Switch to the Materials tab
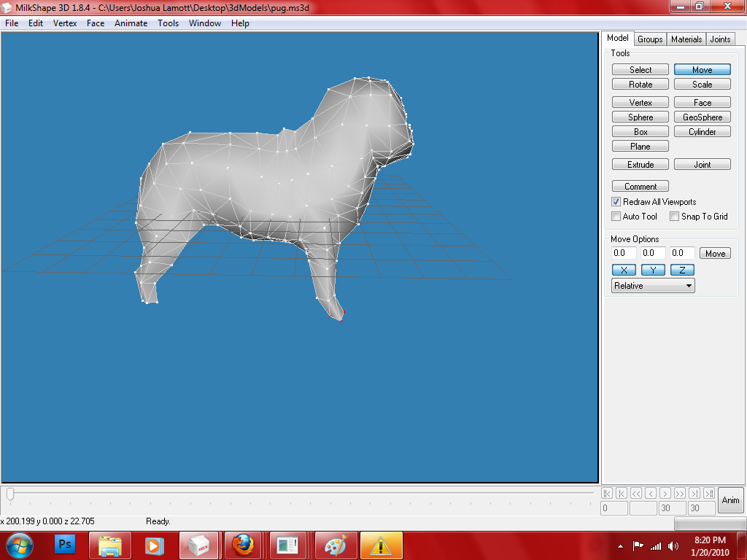The height and width of the screenshot is (560, 747). [x=686, y=39]
